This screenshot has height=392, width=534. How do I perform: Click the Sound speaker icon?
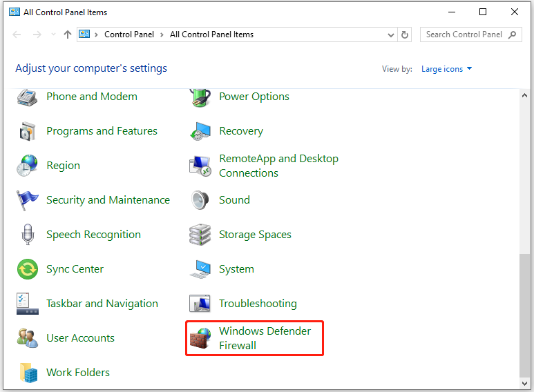[x=200, y=200]
